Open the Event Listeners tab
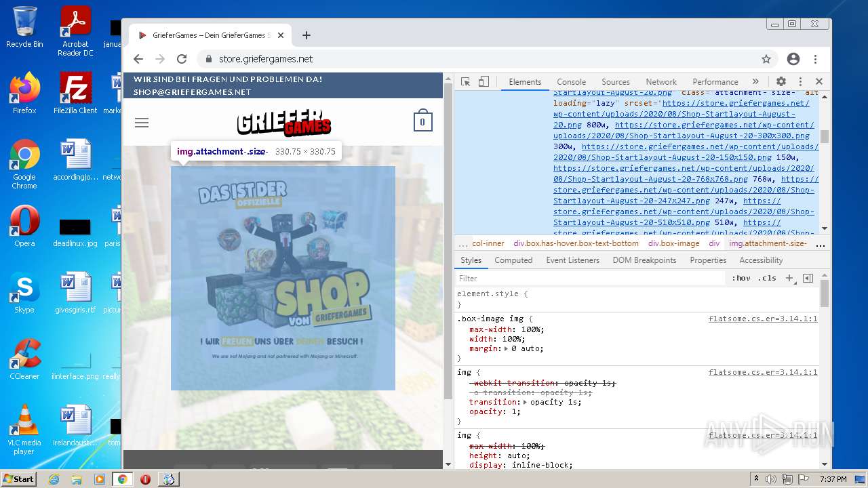Image resolution: width=868 pixels, height=488 pixels. point(572,260)
